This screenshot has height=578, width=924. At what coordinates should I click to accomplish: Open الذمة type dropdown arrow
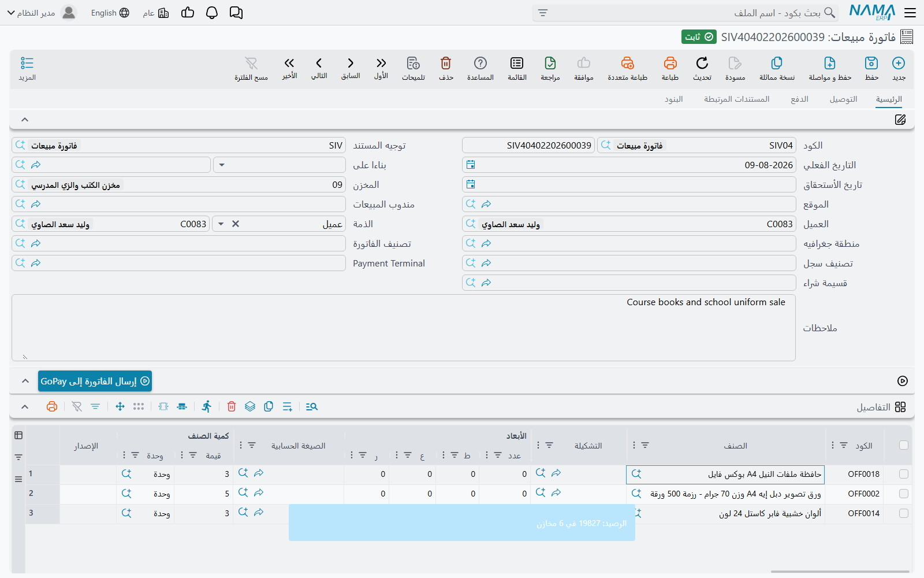[x=221, y=224]
